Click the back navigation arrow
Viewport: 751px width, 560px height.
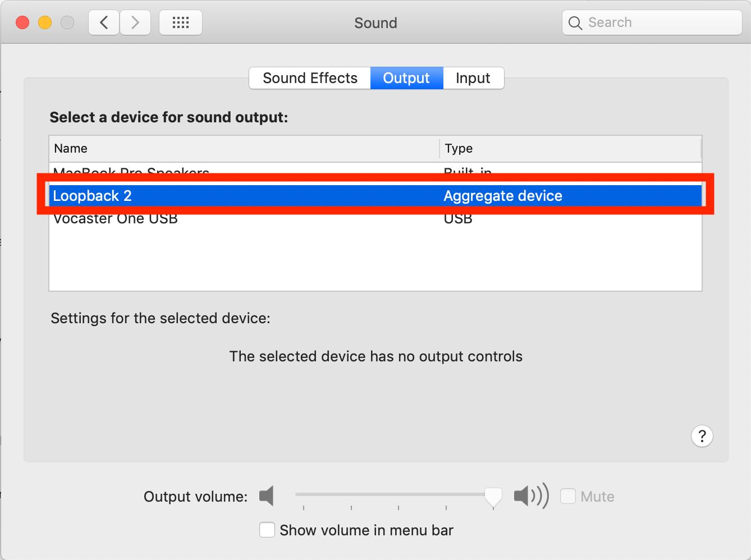click(x=104, y=23)
